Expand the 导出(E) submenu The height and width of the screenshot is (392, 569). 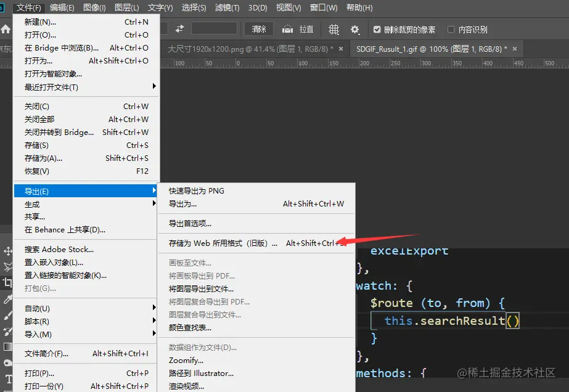coord(86,191)
